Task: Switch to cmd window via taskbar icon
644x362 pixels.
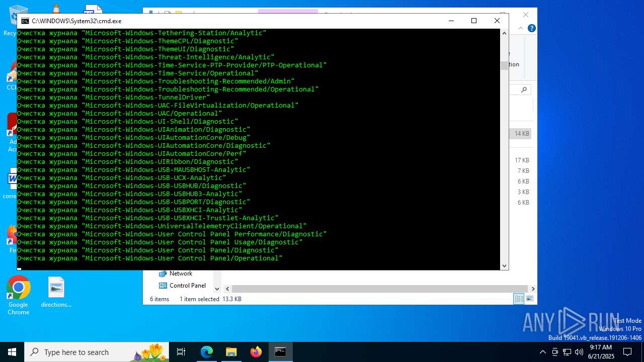Action: [280, 352]
